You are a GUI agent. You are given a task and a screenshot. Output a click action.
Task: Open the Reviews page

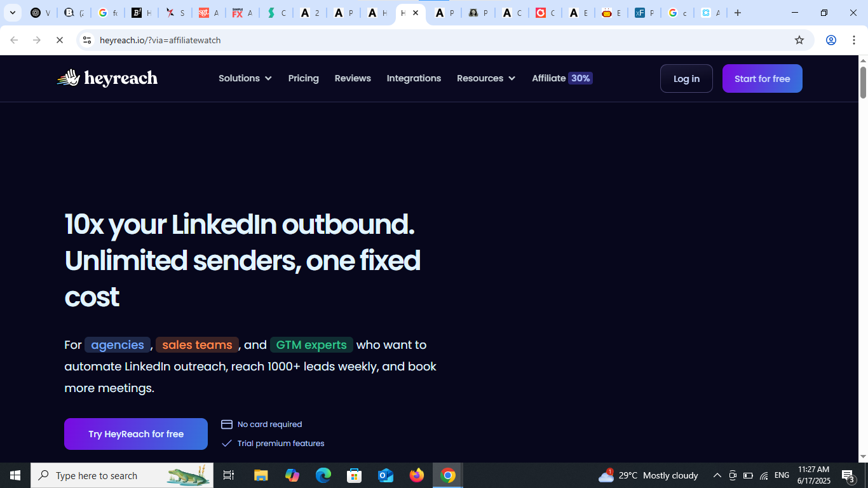point(353,78)
